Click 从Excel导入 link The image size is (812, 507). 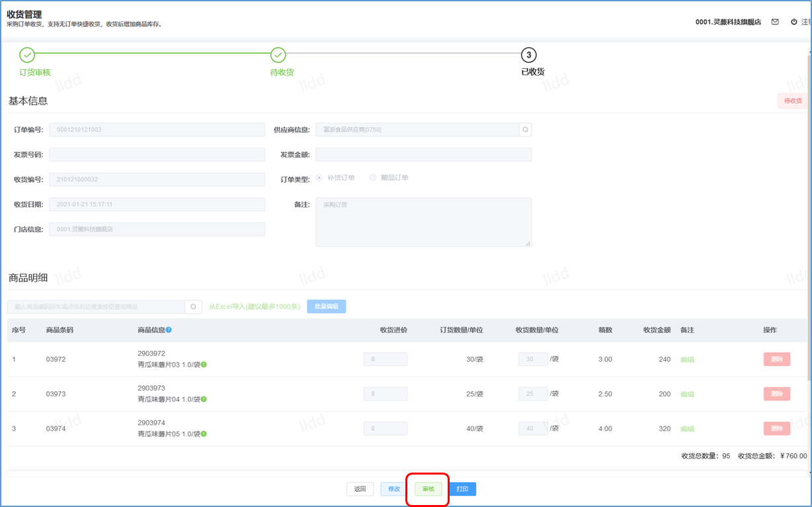(x=255, y=307)
